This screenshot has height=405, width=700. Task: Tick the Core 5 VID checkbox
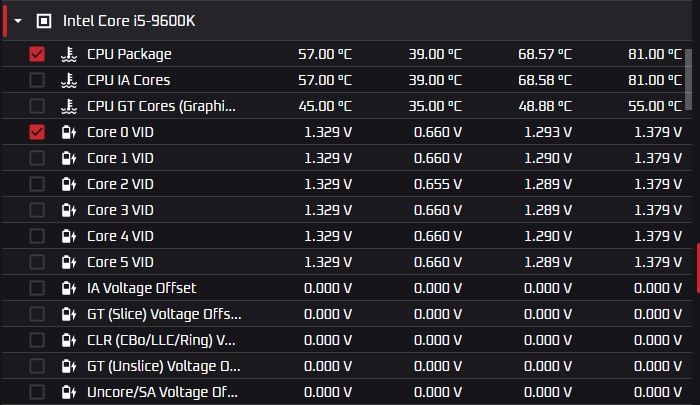37,262
